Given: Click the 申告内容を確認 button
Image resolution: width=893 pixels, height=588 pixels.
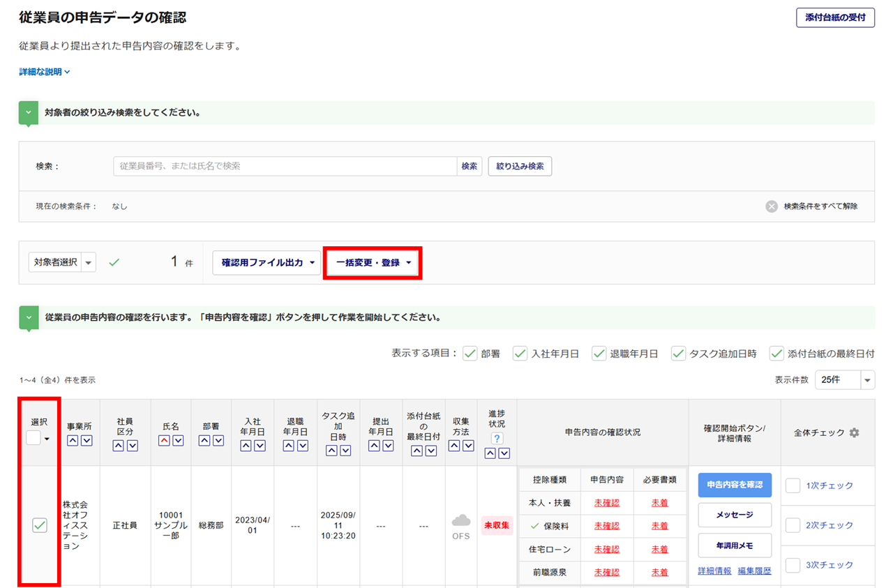Looking at the screenshot, I should click(735, 485).
